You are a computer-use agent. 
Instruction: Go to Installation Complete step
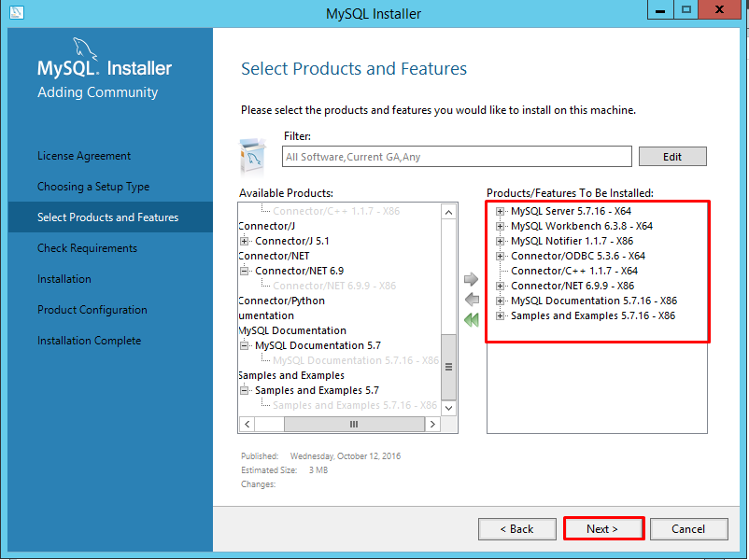click(x=90, y=341)
